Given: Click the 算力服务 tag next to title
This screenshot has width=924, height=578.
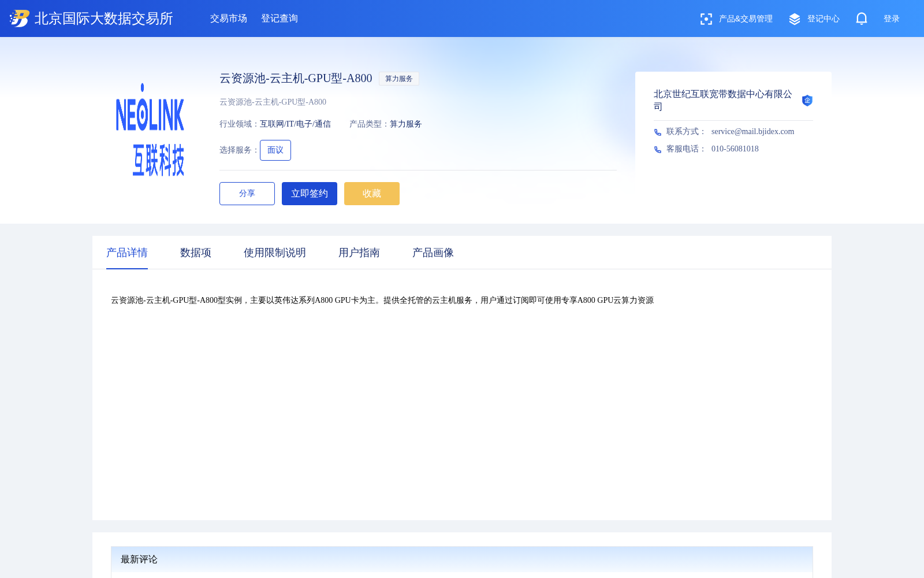Looking at the screenshot, I should pyautogui.click(x=399, y=79).
